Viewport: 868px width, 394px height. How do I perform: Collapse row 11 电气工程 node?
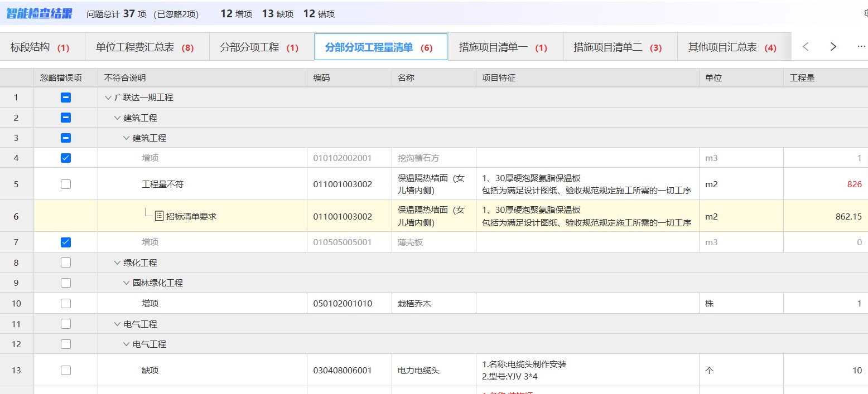point(117,324)
